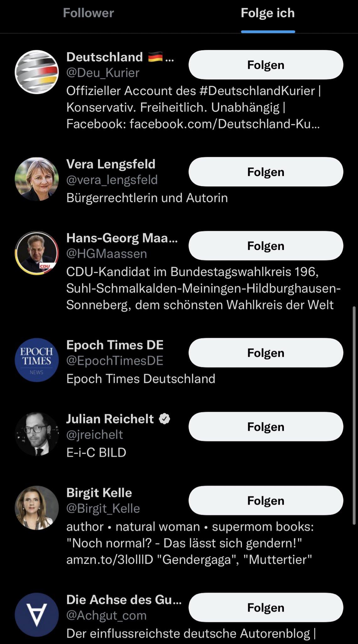
Task: Open Hans-Georg Maaßen's avatar image
Action: [x=37, y=253]
